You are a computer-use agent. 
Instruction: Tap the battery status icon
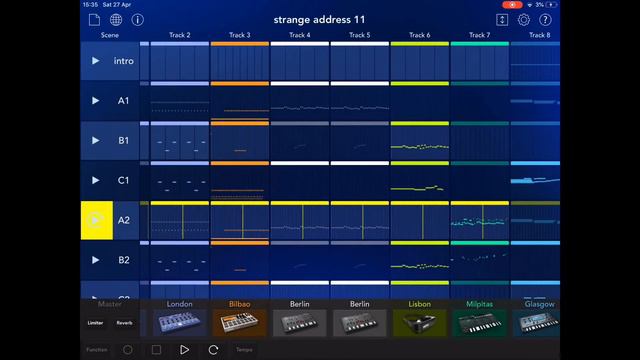click(x=551, y=5)
